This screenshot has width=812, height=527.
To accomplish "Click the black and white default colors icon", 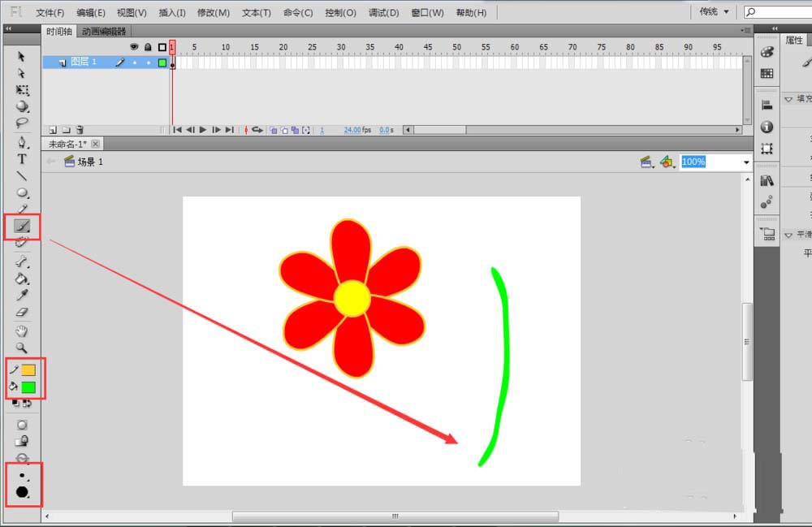I will point(16,404).
